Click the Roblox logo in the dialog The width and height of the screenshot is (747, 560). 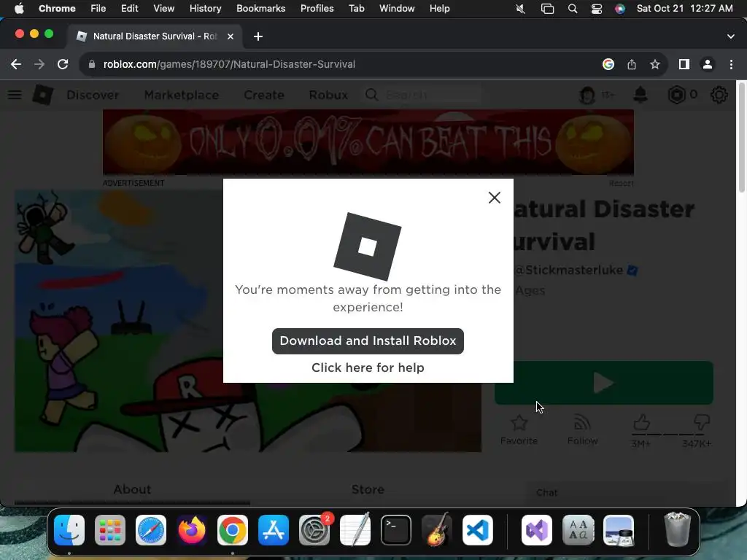(368, 246)
